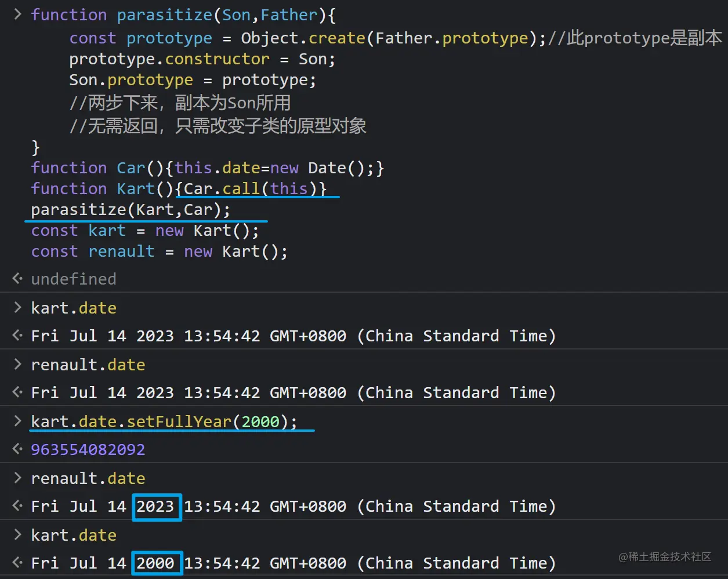
Task: Click the 'function Car(){this.date=new Date();}' line
Action: [208, 168]
